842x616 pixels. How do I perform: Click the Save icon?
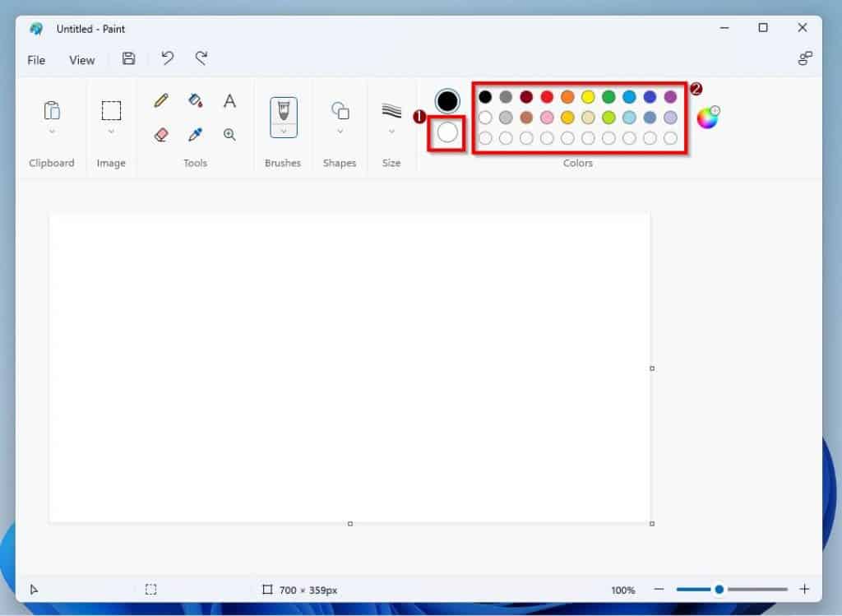128,58
